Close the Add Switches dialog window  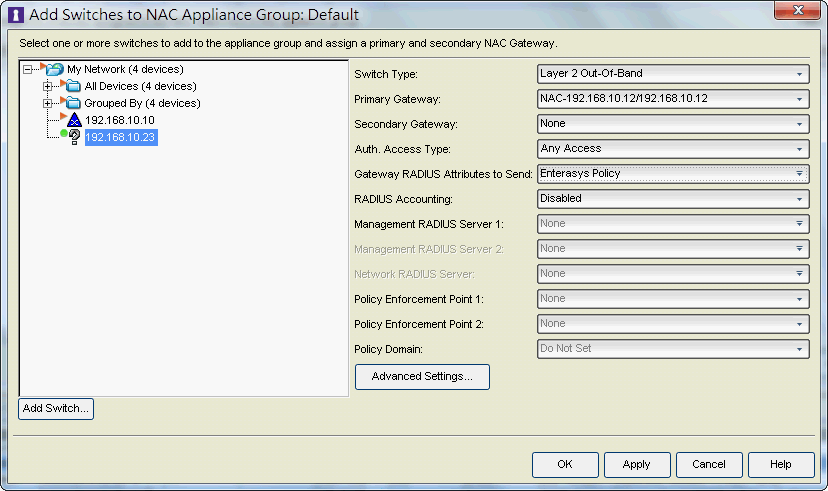point(798,11)
